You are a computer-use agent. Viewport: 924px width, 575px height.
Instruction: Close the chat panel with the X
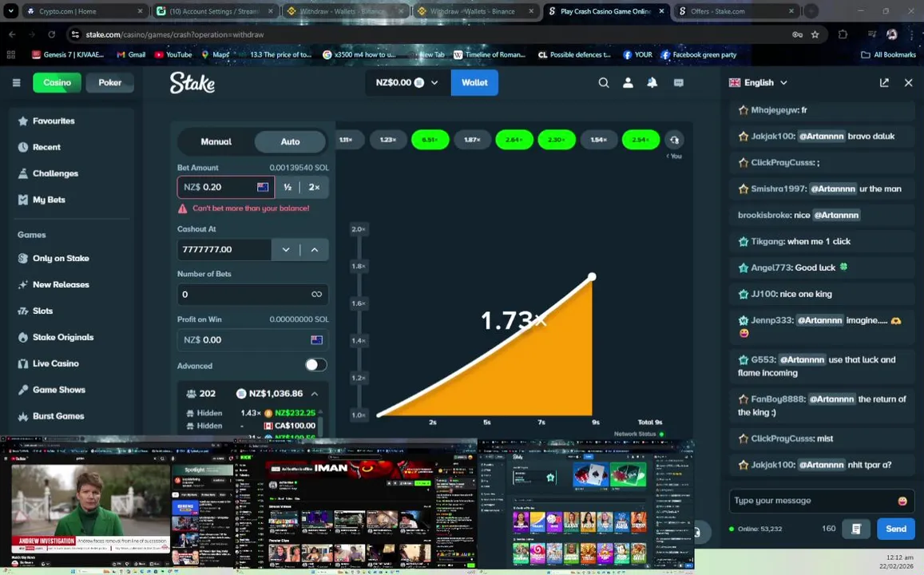(x=908, y=82)
